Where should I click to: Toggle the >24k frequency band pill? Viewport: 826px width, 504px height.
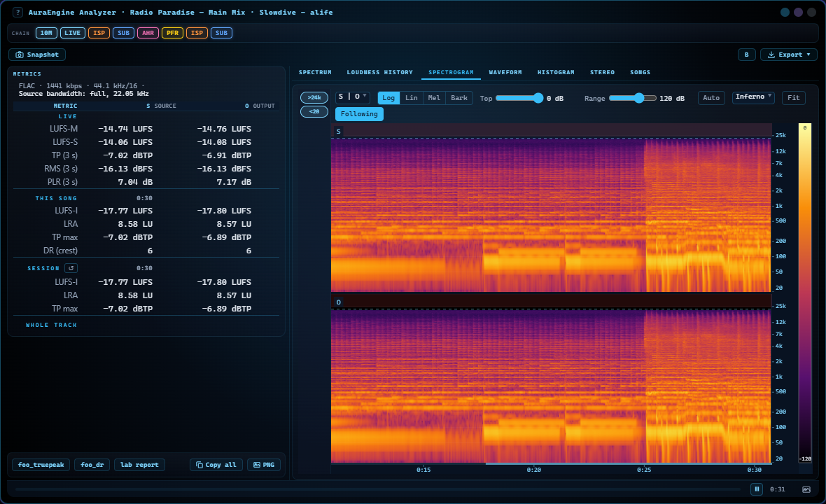tap(314, 97)
